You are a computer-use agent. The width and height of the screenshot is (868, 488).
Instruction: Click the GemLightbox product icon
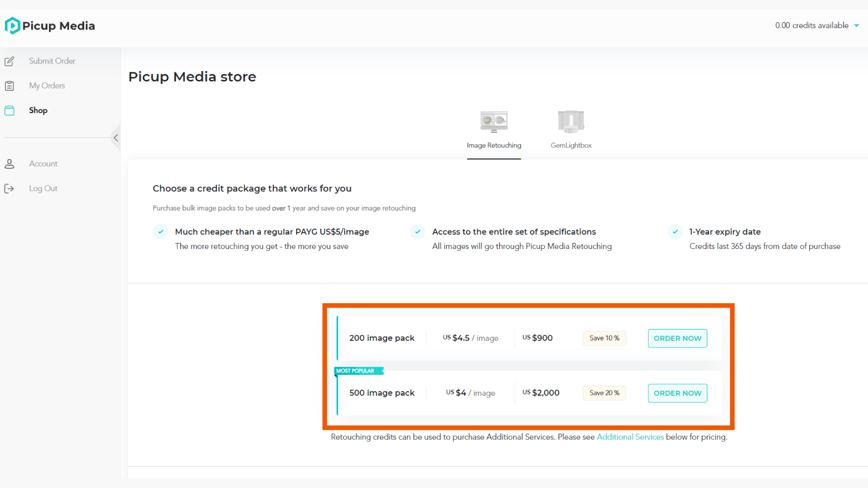[571, 121]
